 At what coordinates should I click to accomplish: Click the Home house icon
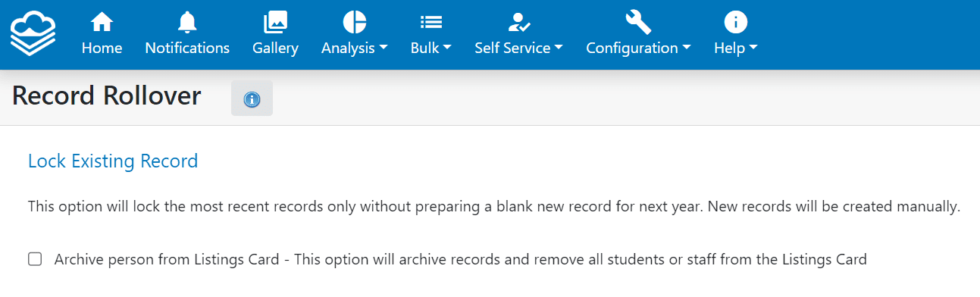[102, 22]
